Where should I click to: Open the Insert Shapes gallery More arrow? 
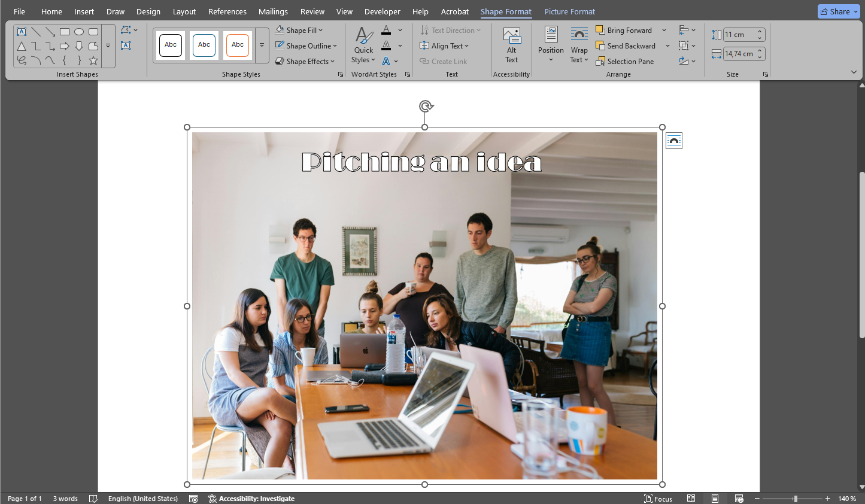click(x=108, y=45)
